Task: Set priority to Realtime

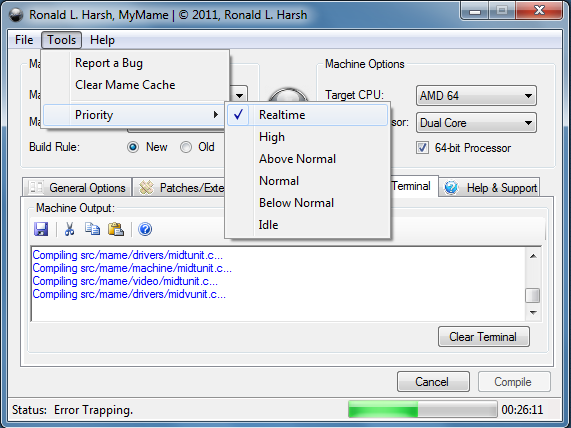Action: coord(308,115)
